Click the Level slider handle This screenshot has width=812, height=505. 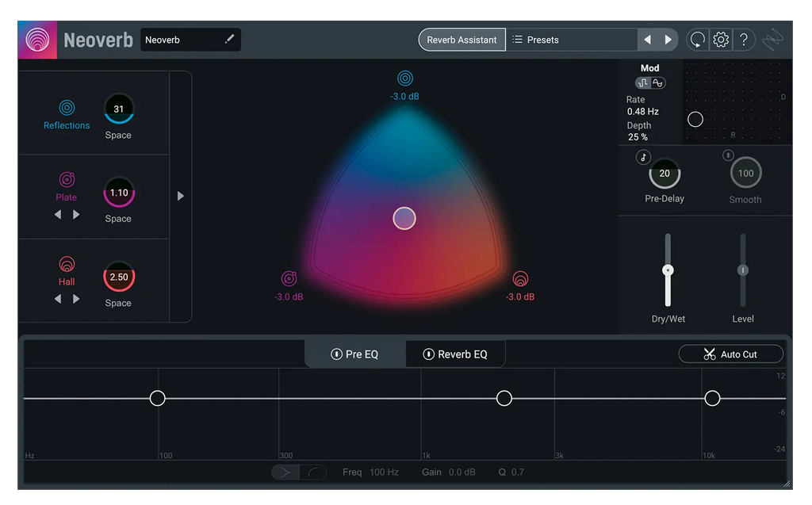tap(742, 270)
